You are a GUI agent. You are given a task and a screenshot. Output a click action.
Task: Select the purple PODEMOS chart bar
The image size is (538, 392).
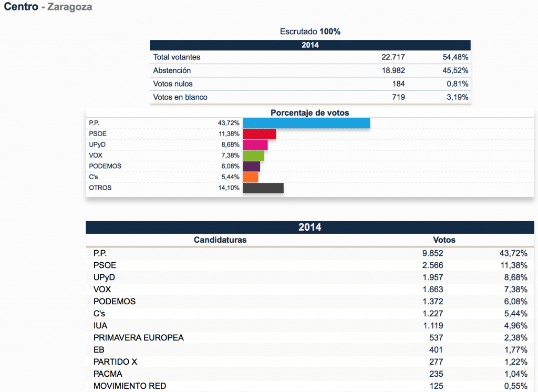251,166
